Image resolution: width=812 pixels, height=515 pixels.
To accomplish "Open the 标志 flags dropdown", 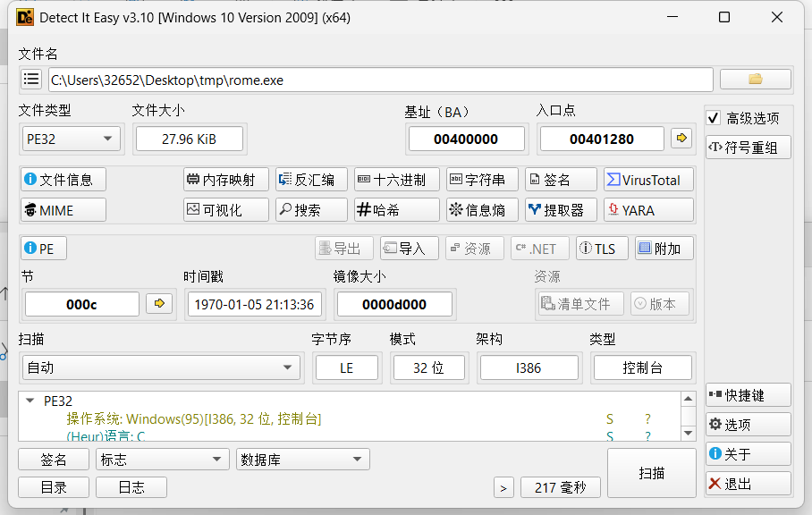I will pyautogui.click(x=162, y=459).
